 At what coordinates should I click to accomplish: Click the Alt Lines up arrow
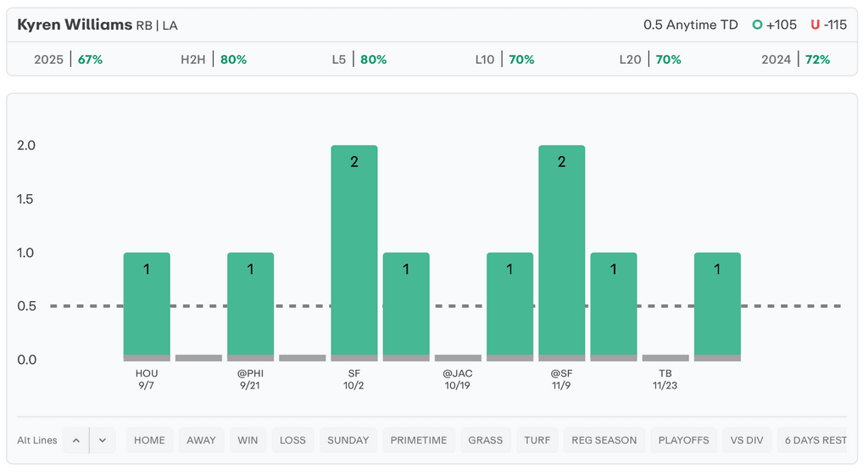75,440
